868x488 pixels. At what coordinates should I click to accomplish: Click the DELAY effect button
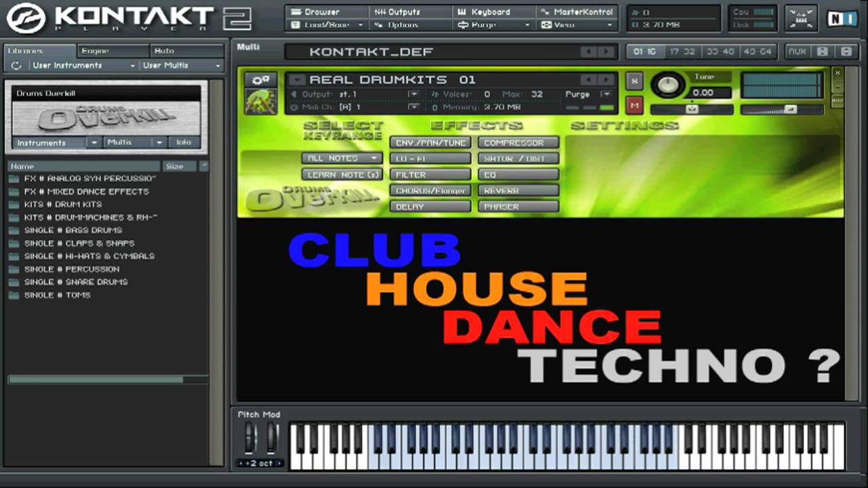(x=430, y=207)
